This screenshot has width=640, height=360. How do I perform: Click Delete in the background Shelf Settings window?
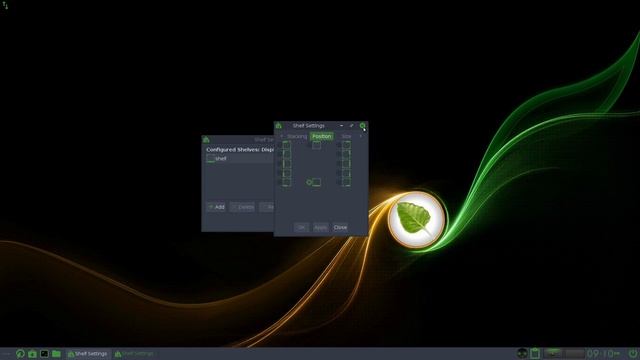pyautogui.click(x=242, y=207)
